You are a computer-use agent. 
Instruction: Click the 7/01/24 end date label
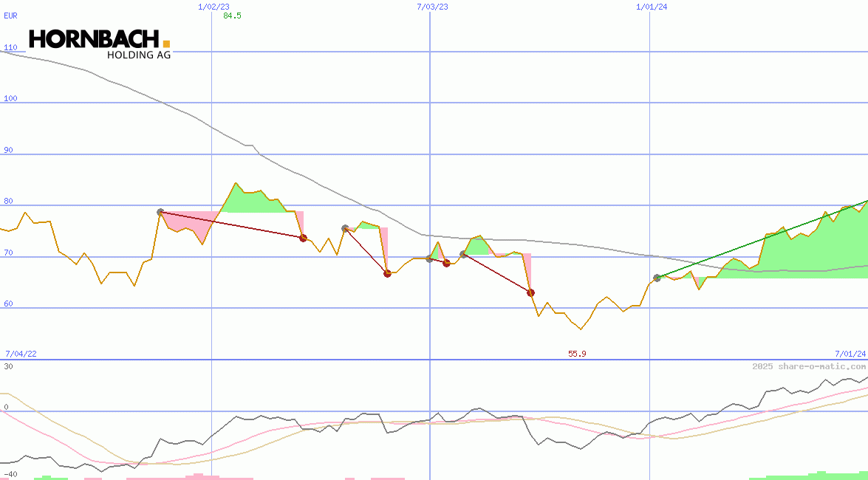click(850, 354)
